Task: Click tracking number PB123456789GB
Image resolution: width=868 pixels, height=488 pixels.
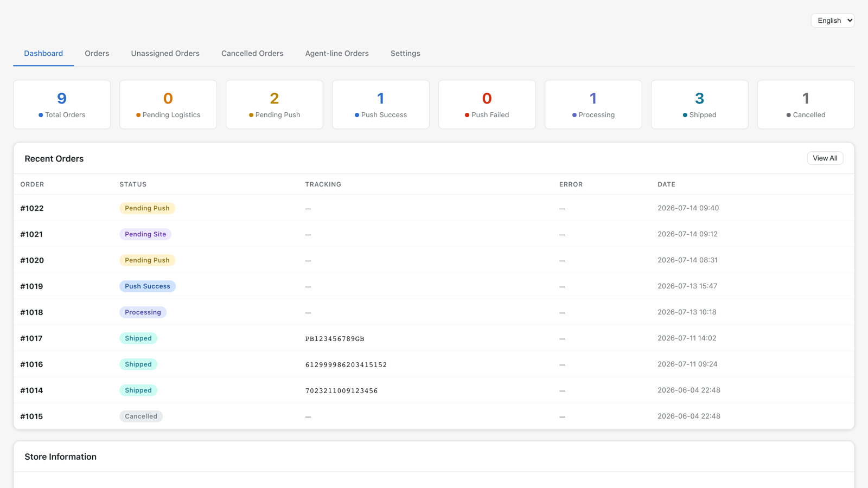Action: pos(335,339)
